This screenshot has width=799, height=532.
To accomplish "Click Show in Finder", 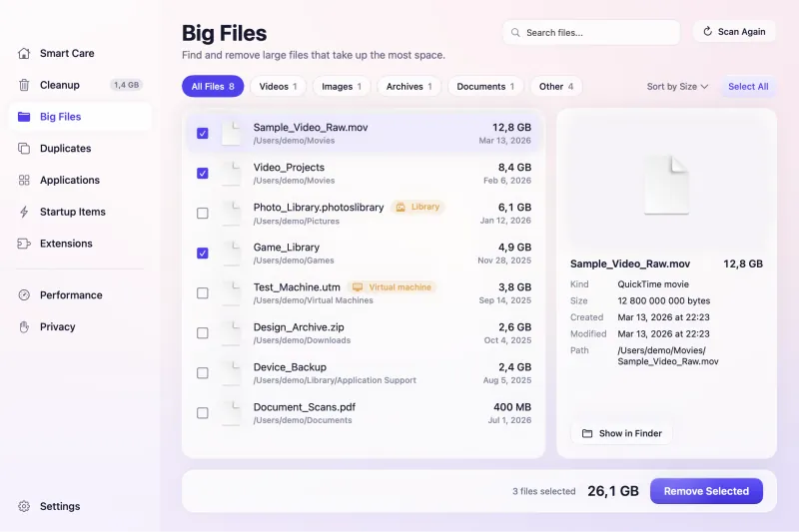I will coord(621,433).
